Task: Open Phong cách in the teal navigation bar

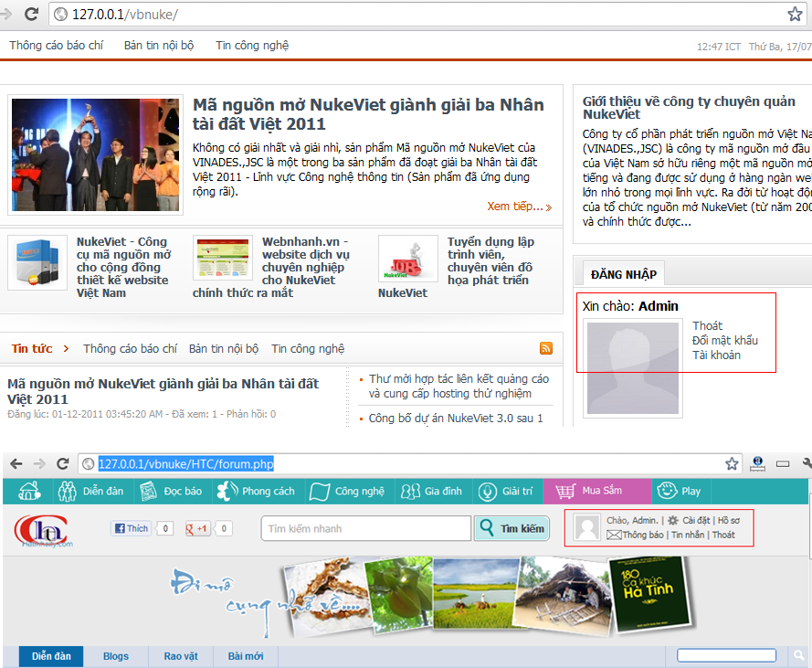Action: [x=256, y=492]
